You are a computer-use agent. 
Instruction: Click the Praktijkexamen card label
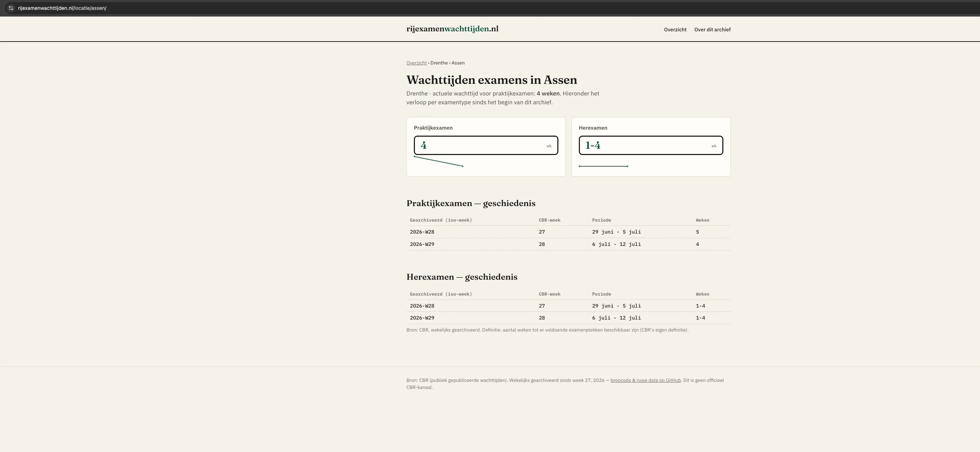[x=433, y=128]
